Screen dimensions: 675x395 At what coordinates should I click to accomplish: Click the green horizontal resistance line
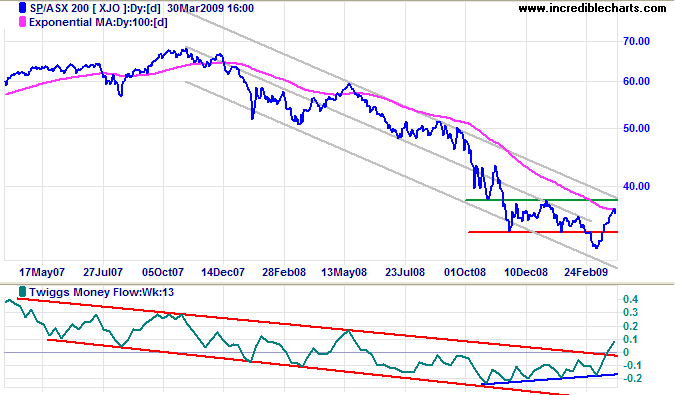(542, 200)
